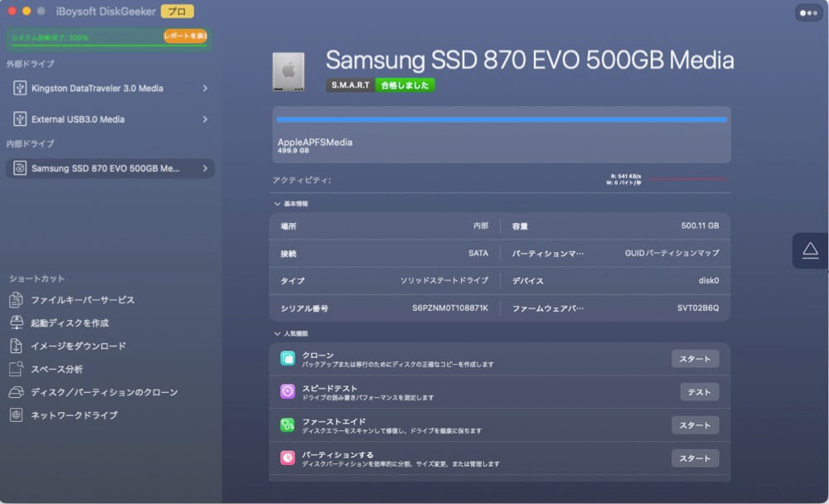
Task: Open ディスク/パーティションのクローン shortcut
Action: 104,392
